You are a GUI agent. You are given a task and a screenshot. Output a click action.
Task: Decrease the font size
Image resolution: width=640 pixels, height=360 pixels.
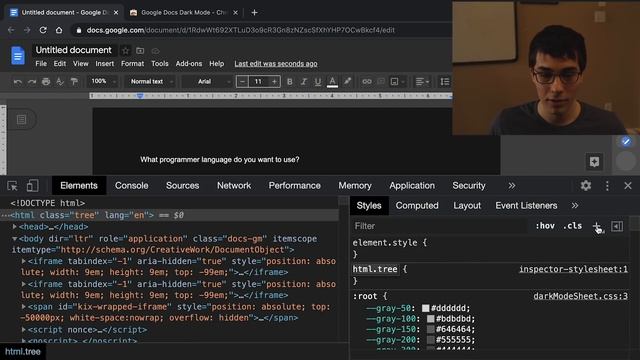242,82
